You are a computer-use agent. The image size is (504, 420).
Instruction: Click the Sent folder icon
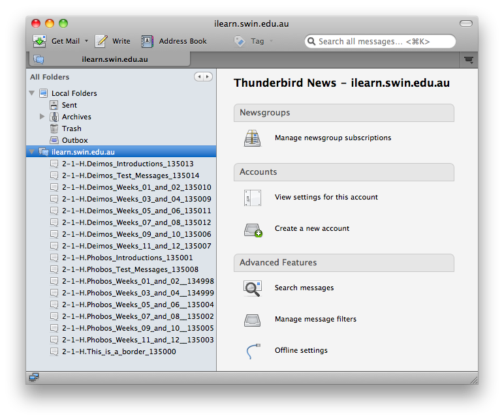54,105
